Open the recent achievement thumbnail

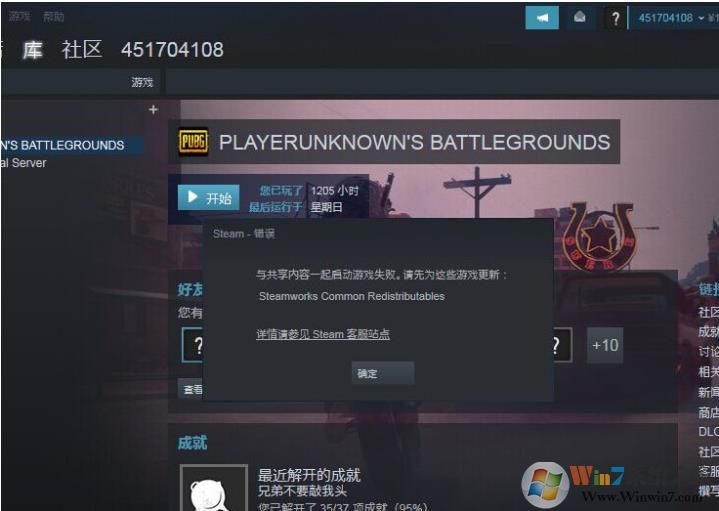click(x=214, y=488)
